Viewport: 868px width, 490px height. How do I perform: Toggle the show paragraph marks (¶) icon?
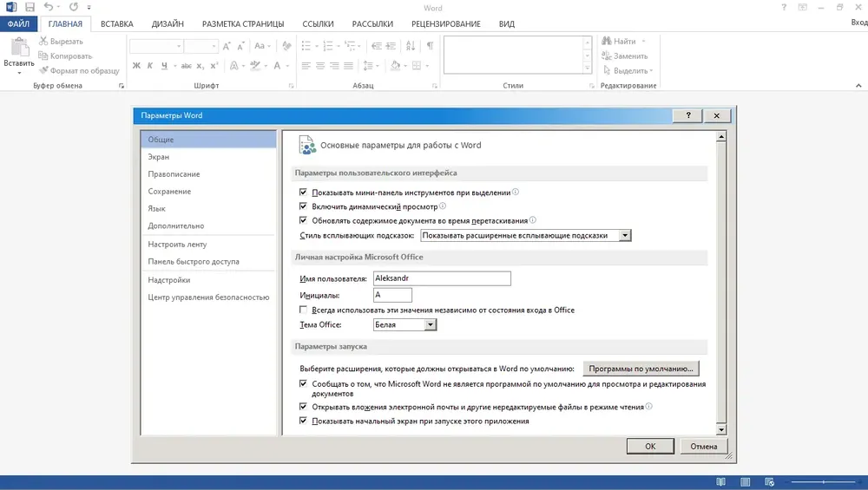coord(431,46)
